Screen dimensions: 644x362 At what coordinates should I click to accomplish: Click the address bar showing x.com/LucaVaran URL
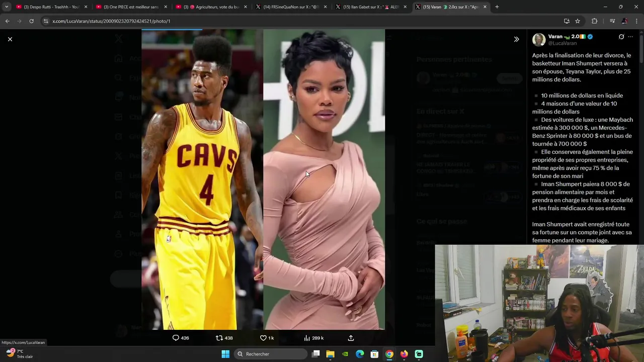(x=302, y=21)
